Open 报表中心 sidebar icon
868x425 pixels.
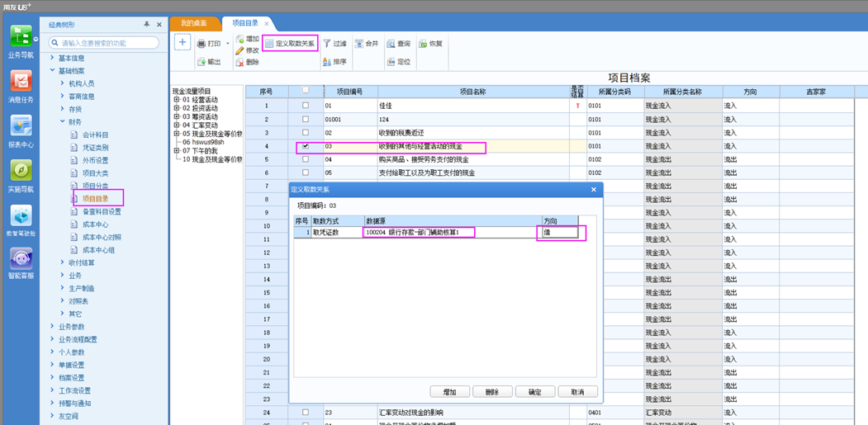pos(21,126)
